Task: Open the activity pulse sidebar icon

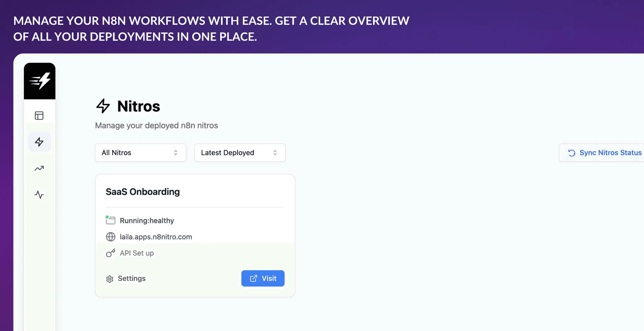Action: (x=39, y=195)
